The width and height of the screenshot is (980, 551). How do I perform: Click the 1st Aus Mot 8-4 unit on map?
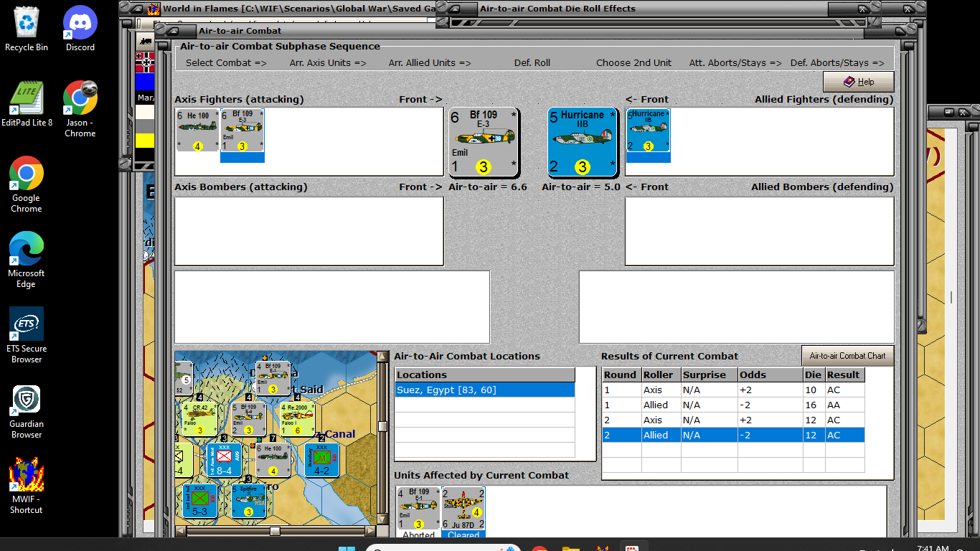click(x=224, y=460)
